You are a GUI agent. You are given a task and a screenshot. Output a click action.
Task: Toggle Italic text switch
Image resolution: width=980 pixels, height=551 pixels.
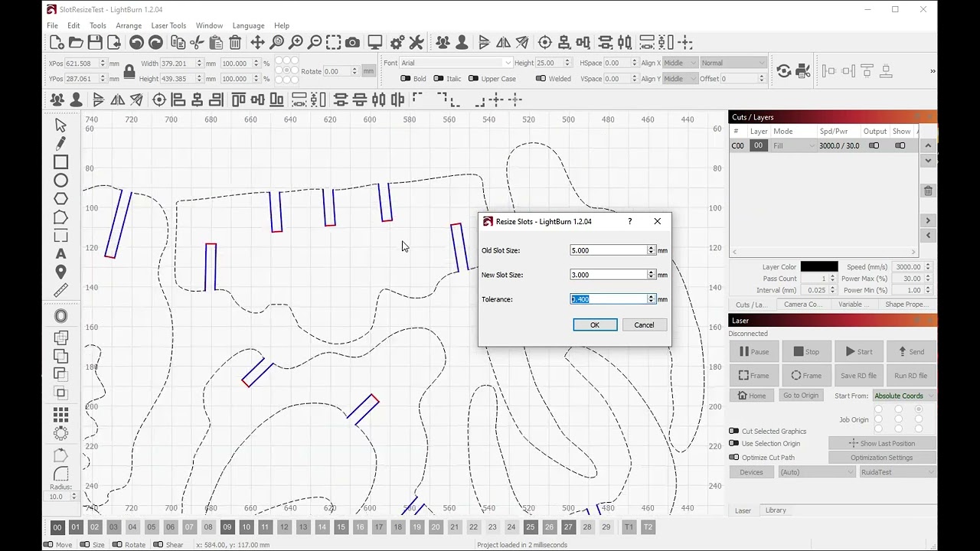click(439, 79)
